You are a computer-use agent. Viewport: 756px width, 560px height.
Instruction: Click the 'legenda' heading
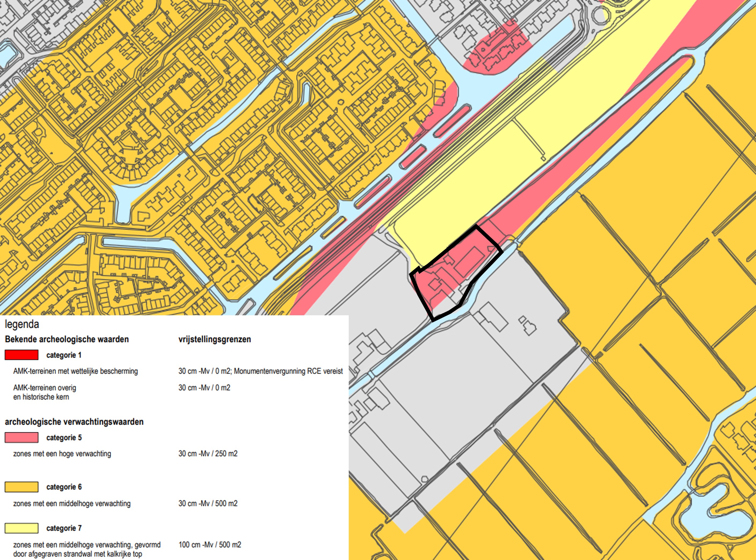pos(22,324)
